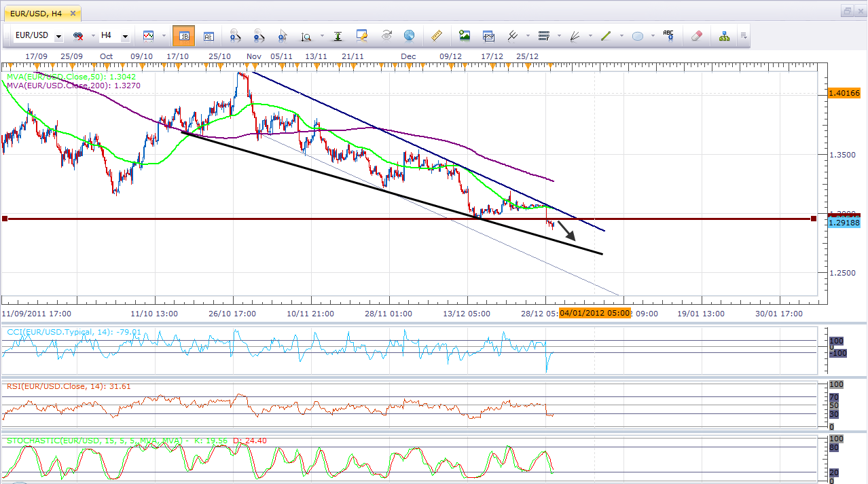868x484 pixels.
Task: Select the Fibonacci retracement lines tool
Action: (x=543, y=35)
